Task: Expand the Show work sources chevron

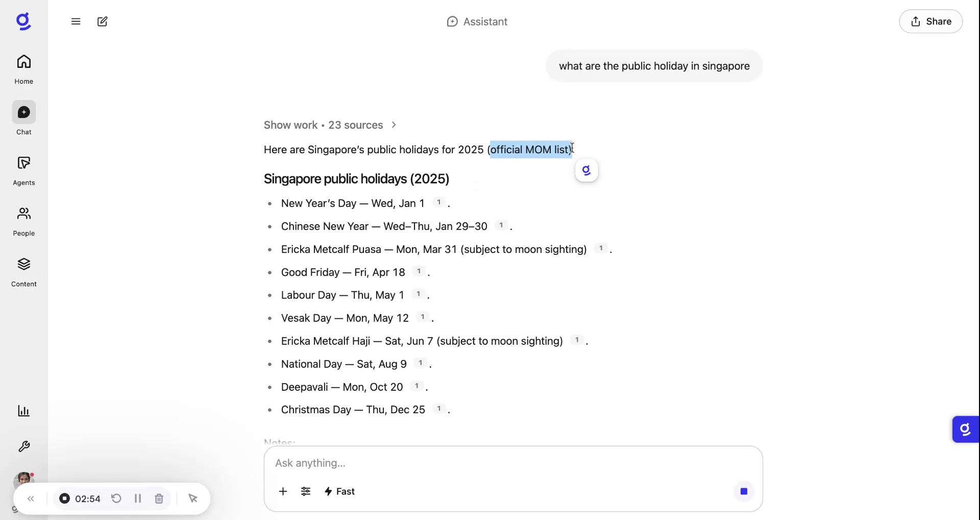Action: pos(394,125)
